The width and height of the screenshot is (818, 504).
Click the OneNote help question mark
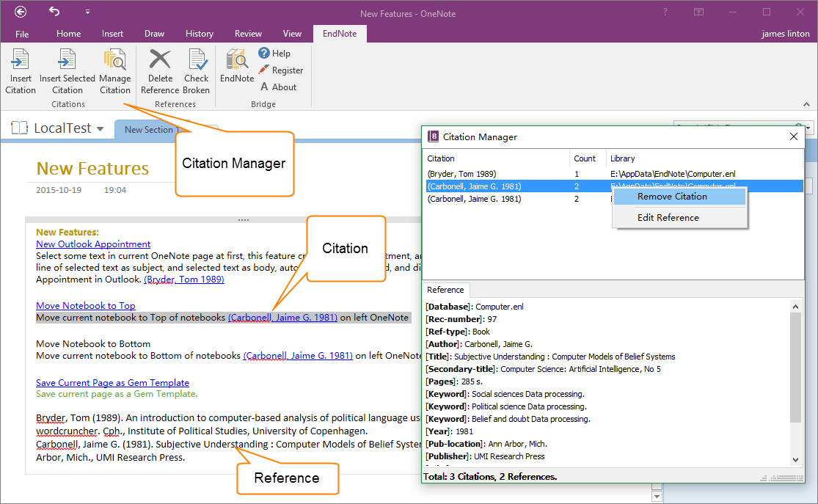coord(665,12)
